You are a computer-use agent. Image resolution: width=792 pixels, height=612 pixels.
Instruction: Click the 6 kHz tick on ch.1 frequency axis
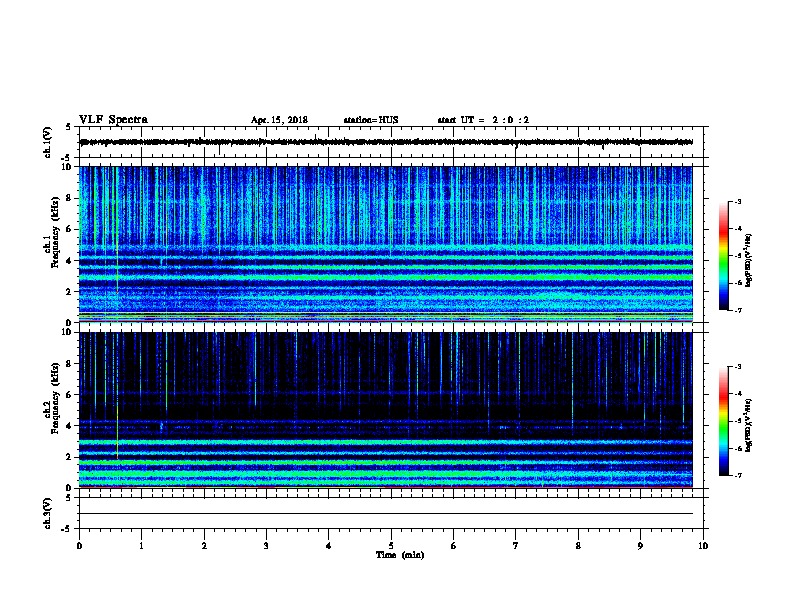click(70, 229)
